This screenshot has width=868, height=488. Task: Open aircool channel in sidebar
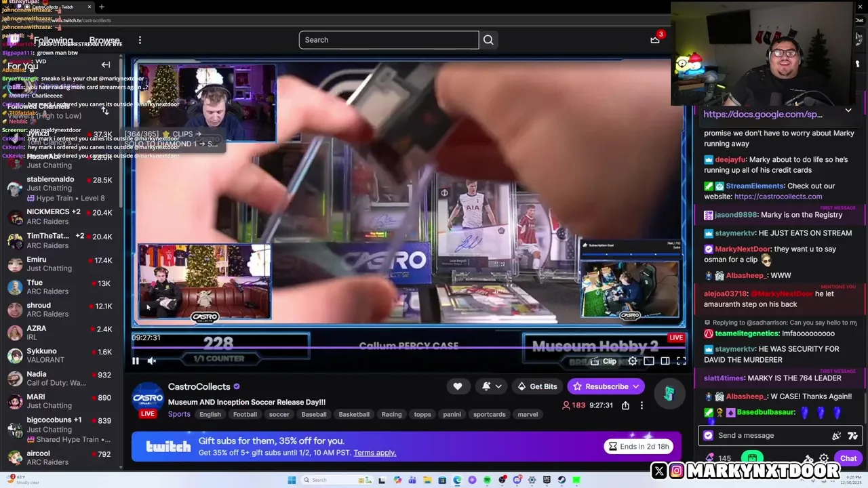(61, 457)
